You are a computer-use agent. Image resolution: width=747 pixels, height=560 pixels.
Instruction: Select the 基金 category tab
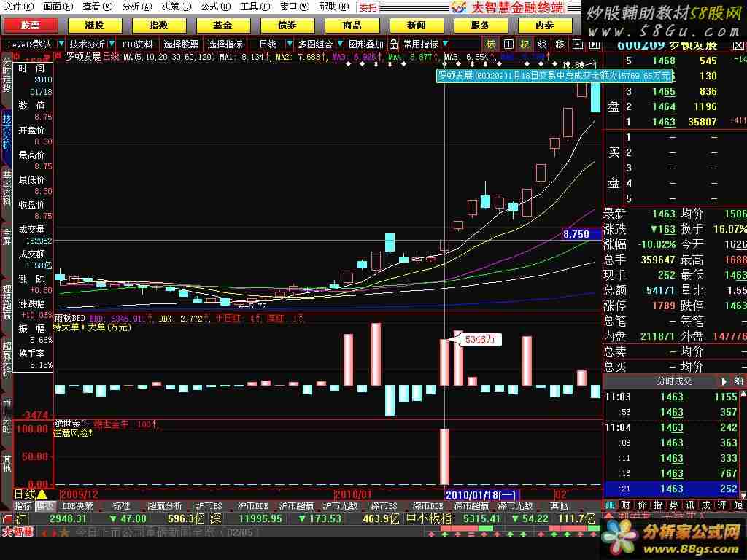(223, 26)
